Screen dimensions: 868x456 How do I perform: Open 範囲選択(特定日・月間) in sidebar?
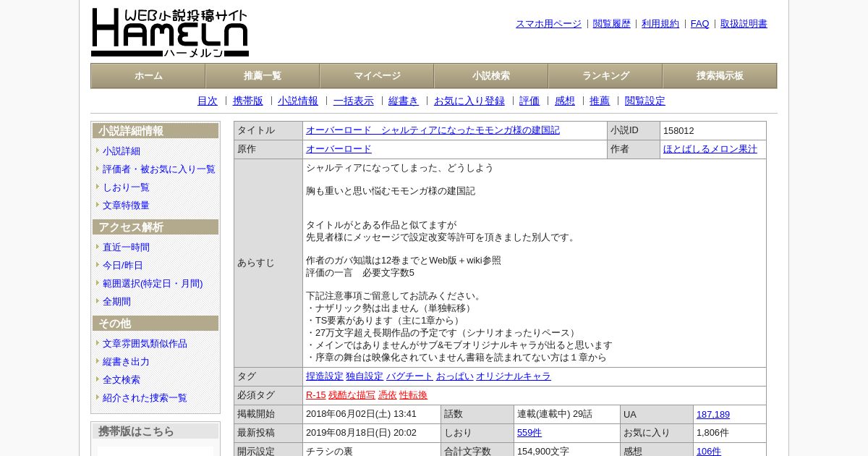point(153,284)
